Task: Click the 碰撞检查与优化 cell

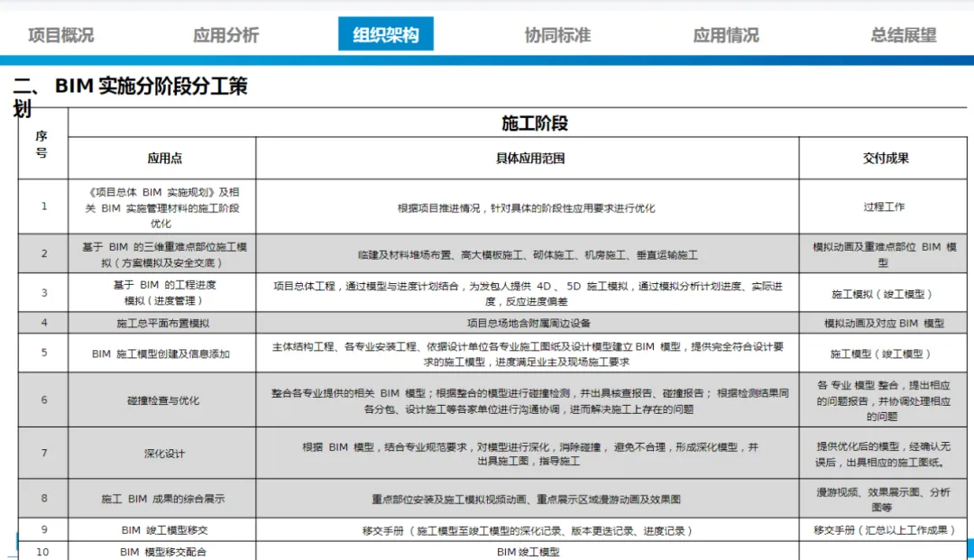Action: click(162, 400)
